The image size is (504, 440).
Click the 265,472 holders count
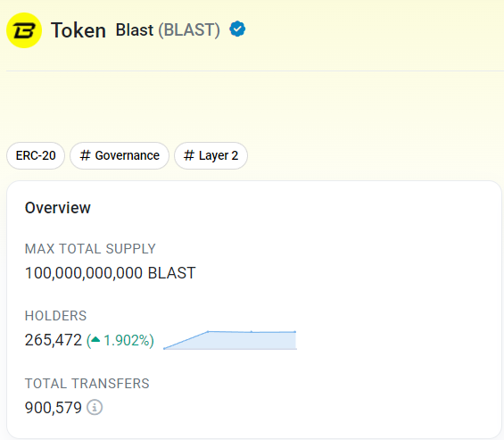pyautogui.click(x=54, y=340)
